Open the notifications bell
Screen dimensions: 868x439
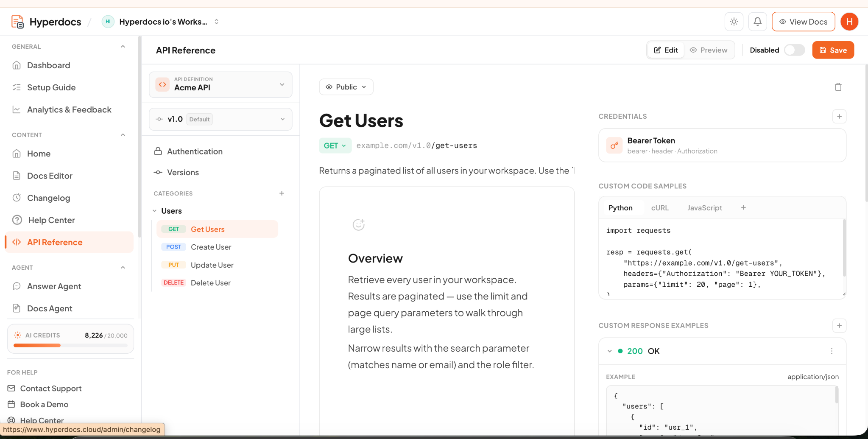(x=757, y=22)
